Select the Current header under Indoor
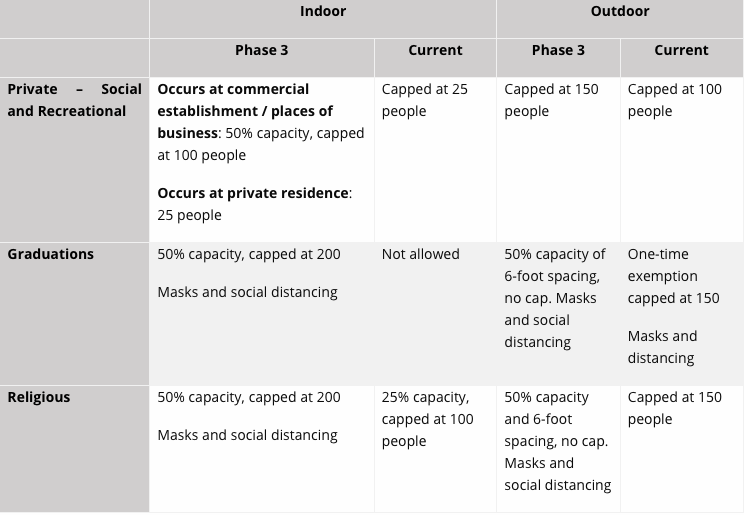Viewport: 744px width, 515px height. [x=435, y=50]
